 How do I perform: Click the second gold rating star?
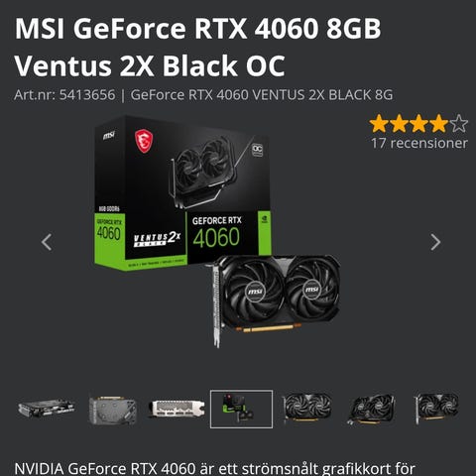point(399,124)
